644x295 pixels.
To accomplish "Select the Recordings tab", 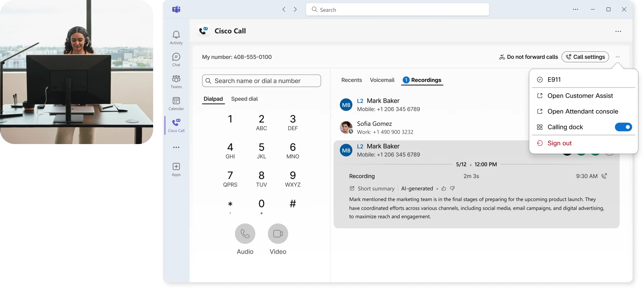I will 422,80.
